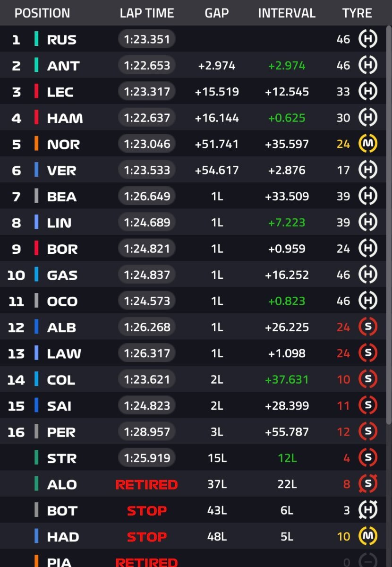Screen dimensions: 392x567
Task: Click Russell's hard tyre icon
Action: tap(368, 39)
